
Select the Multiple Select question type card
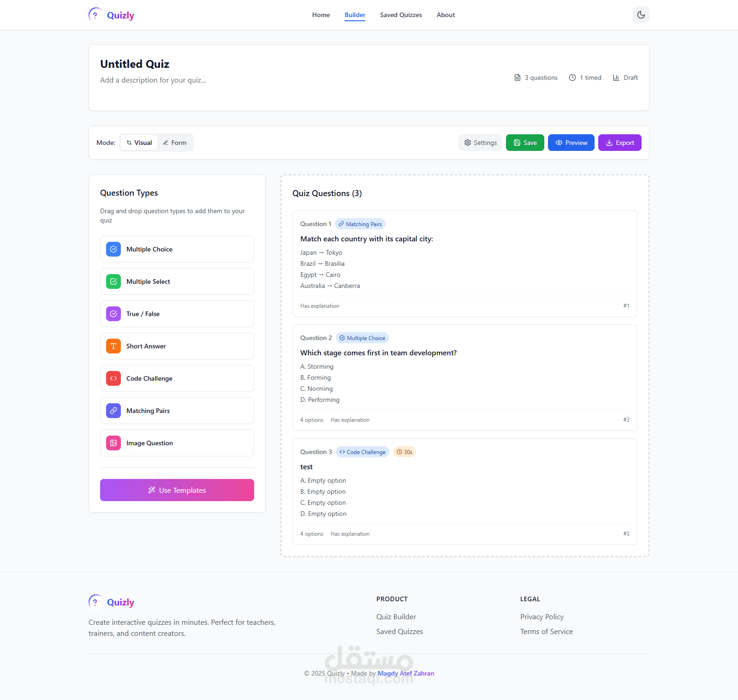pyautogui.click(x=177, y=281)
